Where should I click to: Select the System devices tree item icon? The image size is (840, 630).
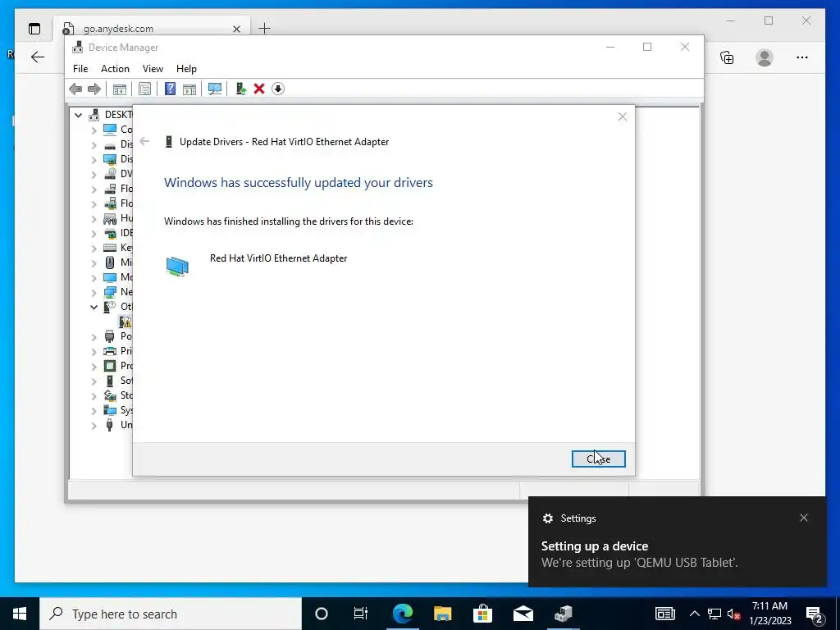pyautogui.click(x=110, y=410)
